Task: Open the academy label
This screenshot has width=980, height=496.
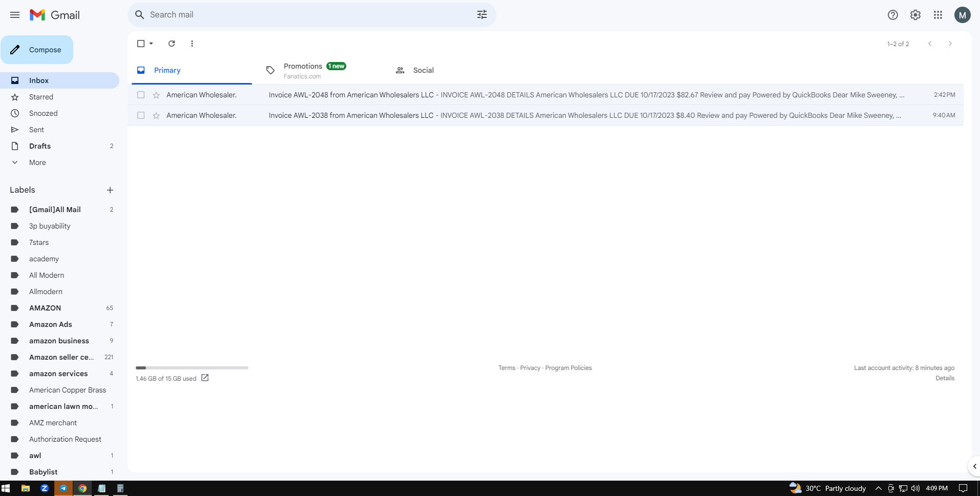Action: point(59,259)
